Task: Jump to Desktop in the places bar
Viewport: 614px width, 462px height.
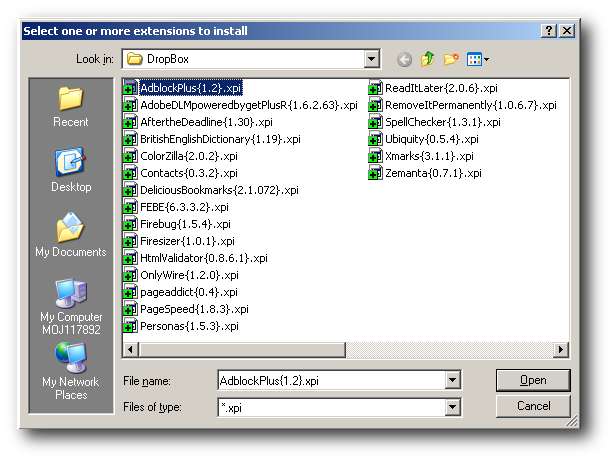Action: [x=71, y=171]
